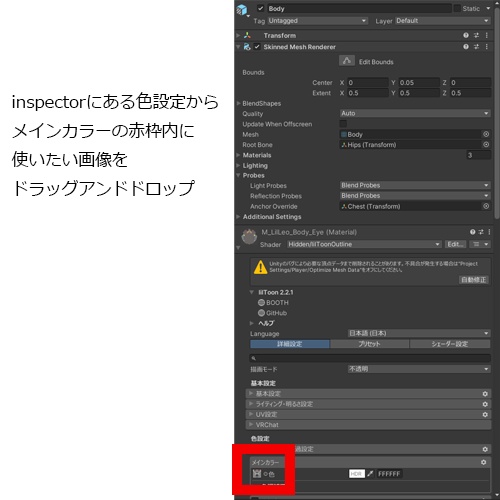Open the Layer dropdown showing Default

coord(443,21)
